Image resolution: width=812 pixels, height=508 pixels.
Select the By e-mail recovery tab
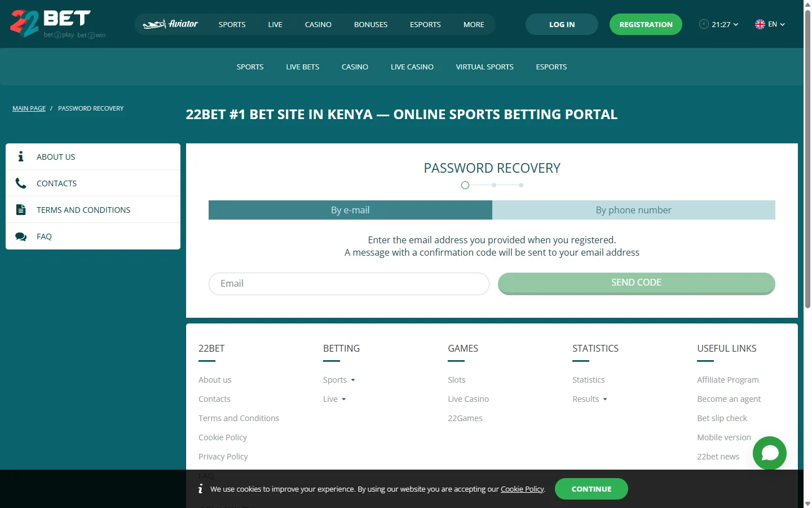tap(350, 210)
